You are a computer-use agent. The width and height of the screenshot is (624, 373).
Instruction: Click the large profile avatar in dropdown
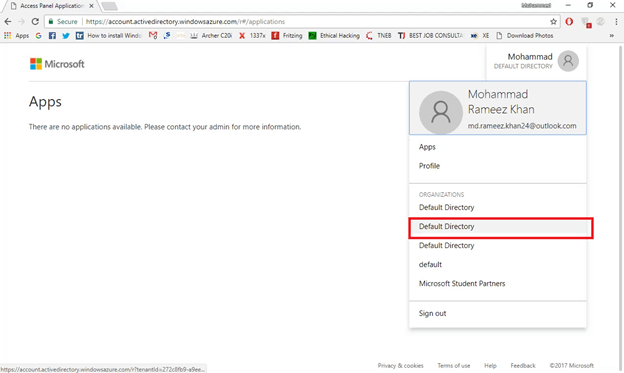click(441, 112)
